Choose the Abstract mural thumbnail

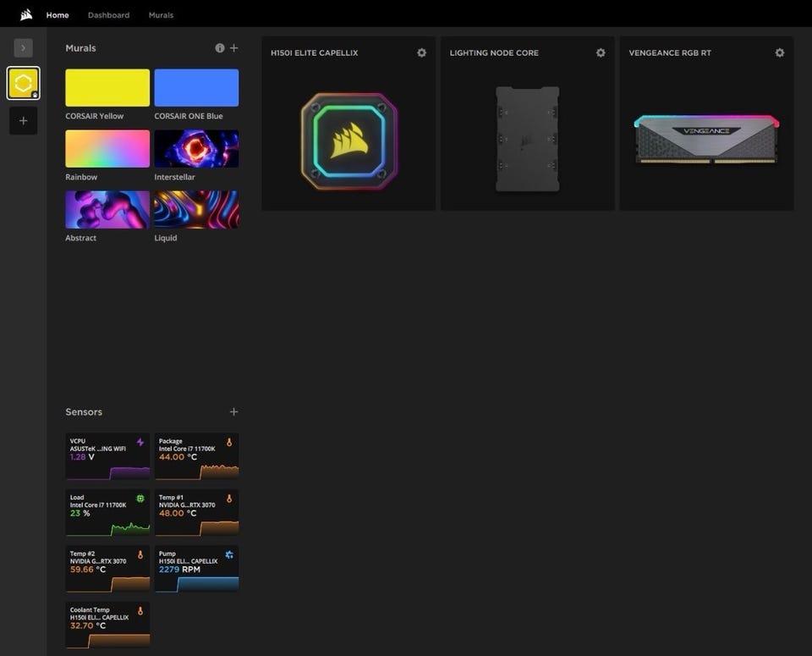click(x=107, y=209)
